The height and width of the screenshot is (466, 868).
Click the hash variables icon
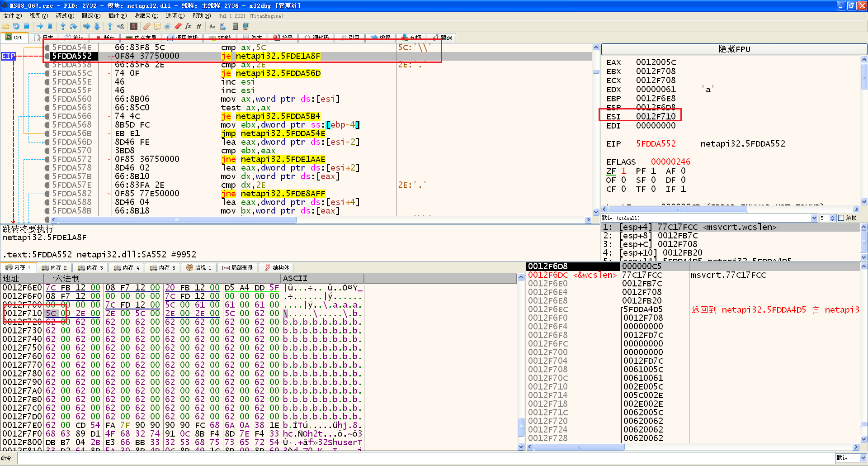point(199,26)
